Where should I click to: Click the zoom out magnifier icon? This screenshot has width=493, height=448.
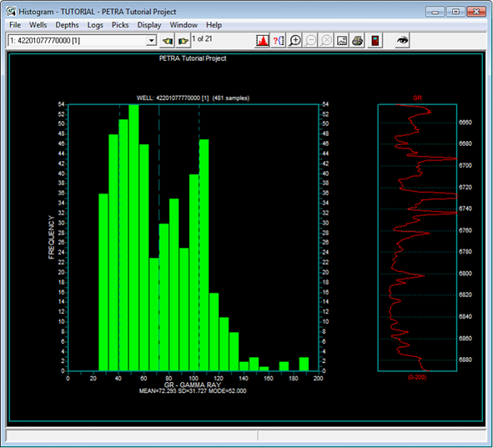[310, 41]
